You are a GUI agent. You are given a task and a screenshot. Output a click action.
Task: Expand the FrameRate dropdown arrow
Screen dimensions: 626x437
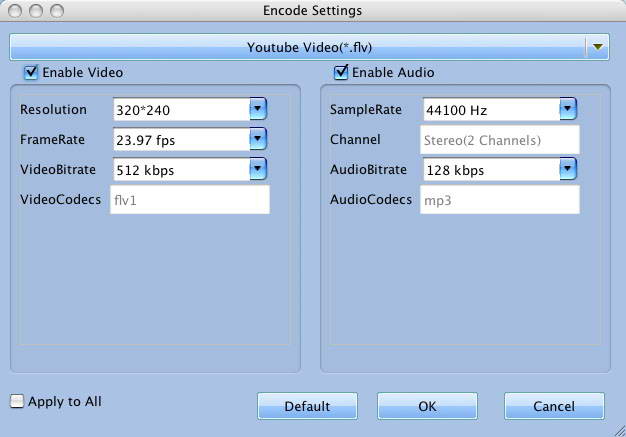pos(258,138)
